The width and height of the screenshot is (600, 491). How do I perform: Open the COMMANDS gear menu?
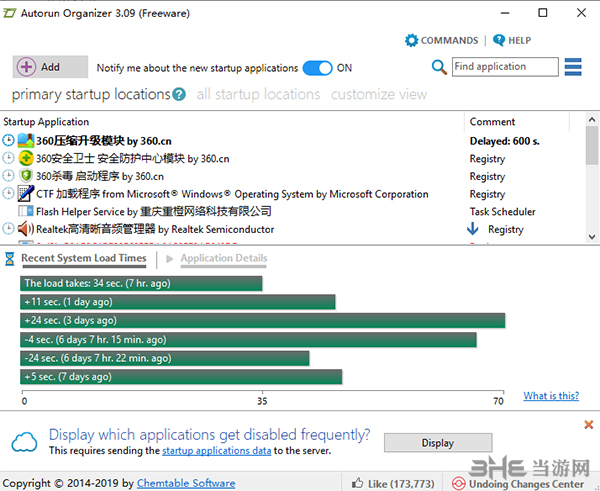click(441, 40)
